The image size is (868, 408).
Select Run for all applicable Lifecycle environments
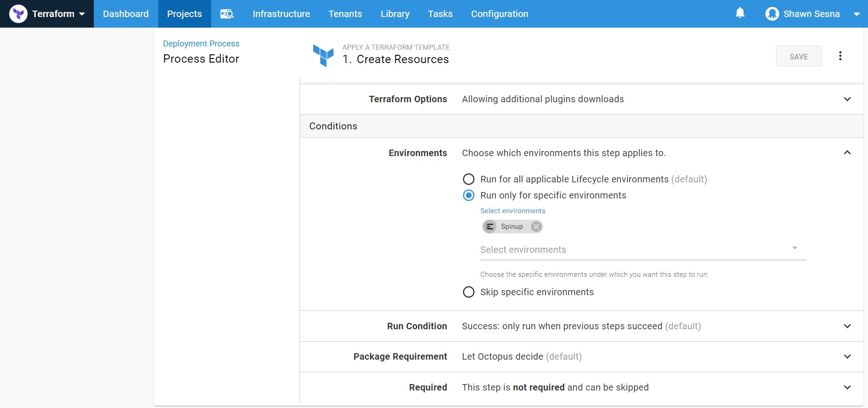pyautogui.click(x=468, y=179)
